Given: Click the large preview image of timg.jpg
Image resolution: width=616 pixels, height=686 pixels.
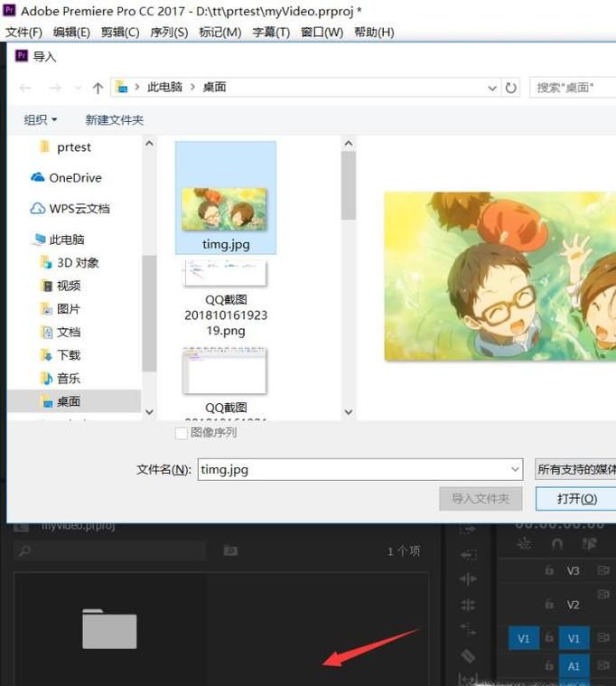Looking at the screenshot, I should click(x=500, y=277).
